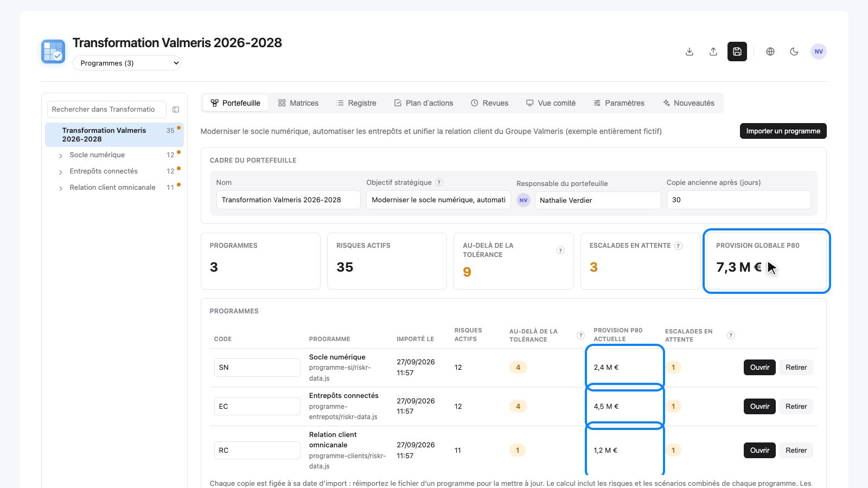
Task: Click the Objectif stratégique field
Action: [x=438, y=200]
